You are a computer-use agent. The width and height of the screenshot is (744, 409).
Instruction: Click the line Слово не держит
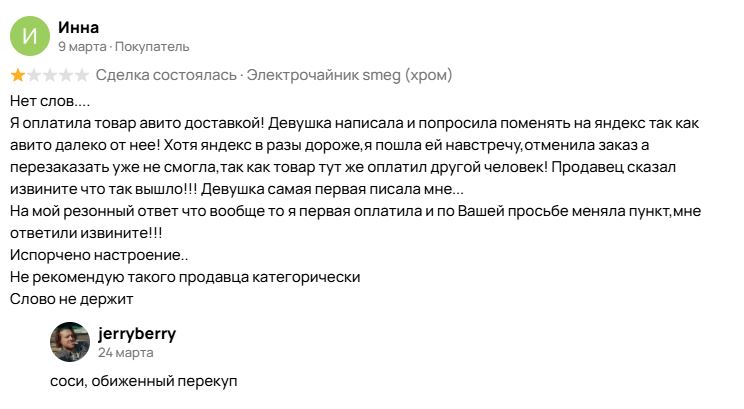click(71, 299)
